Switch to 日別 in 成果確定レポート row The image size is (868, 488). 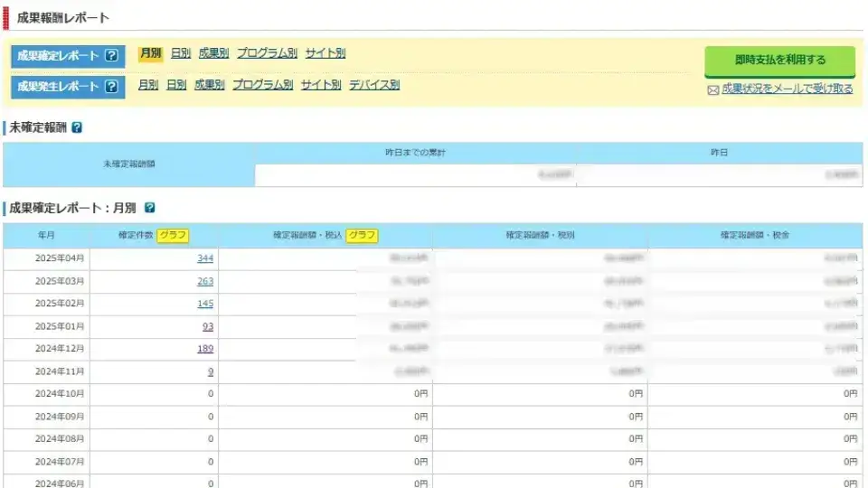181,53
